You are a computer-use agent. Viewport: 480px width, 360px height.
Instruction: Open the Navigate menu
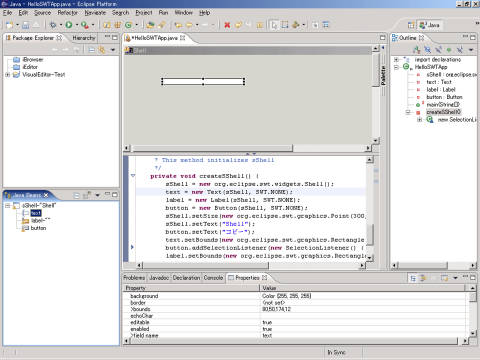(95, 13)
